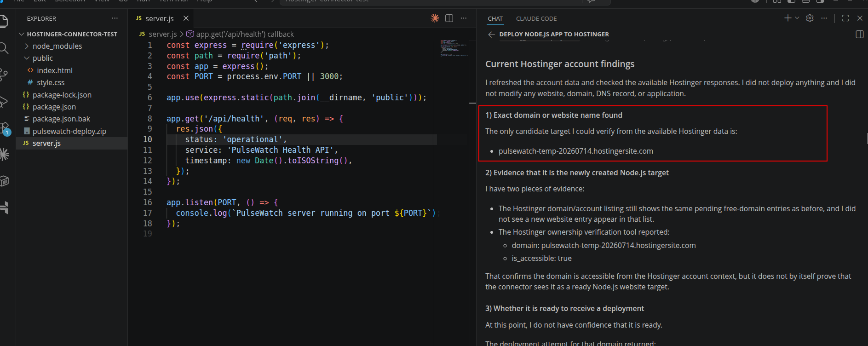The image size is (868, 346).
Task: Switch to the CLAUDE CODE tab
Action: (x=536, y=19)
